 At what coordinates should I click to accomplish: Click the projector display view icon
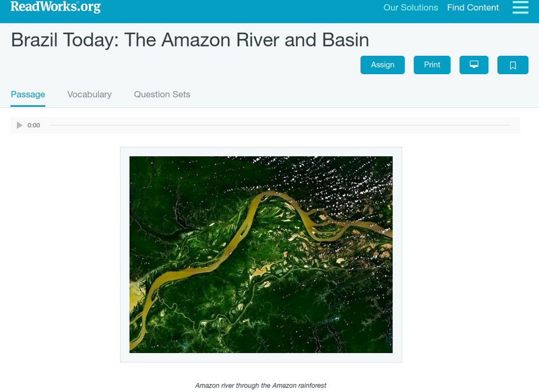click(474, 65)
